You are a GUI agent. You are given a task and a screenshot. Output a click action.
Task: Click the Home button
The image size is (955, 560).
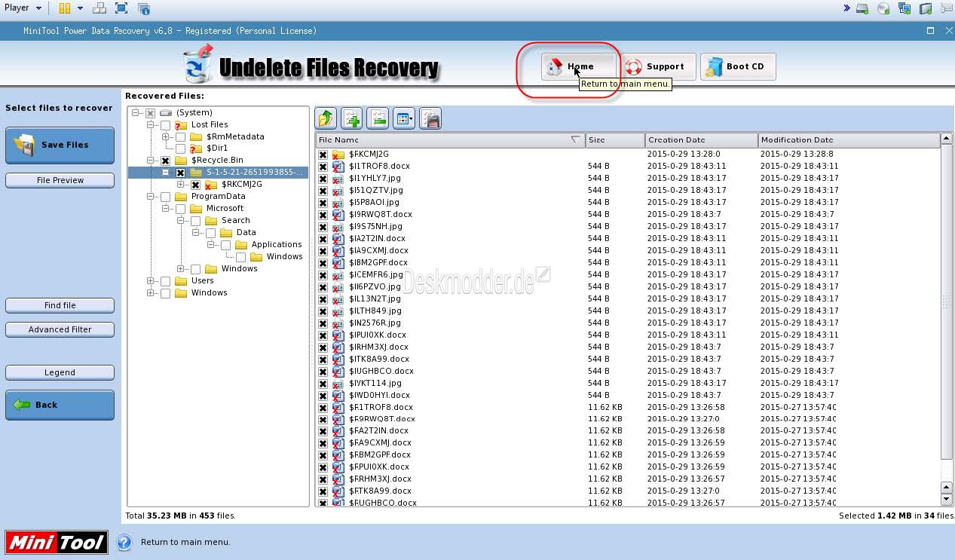point(579,66)
